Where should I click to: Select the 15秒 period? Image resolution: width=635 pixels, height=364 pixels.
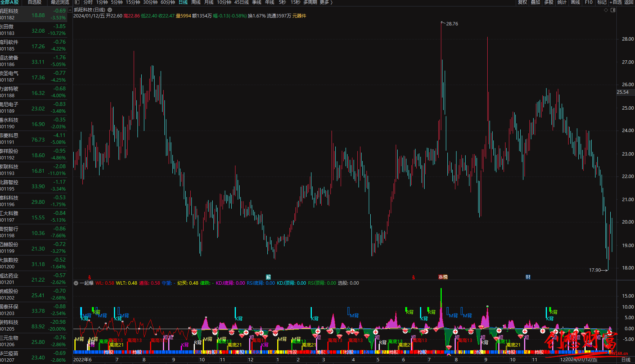295,2
